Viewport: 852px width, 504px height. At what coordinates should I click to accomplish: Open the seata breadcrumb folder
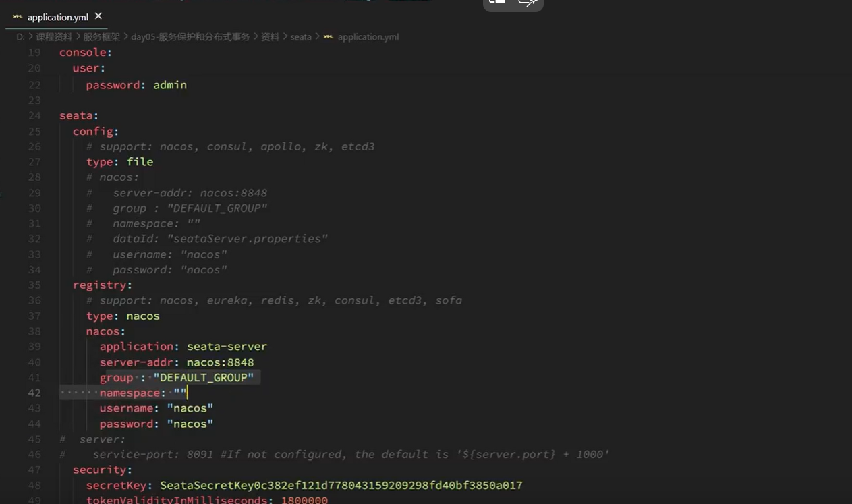(x=301, y=37)
